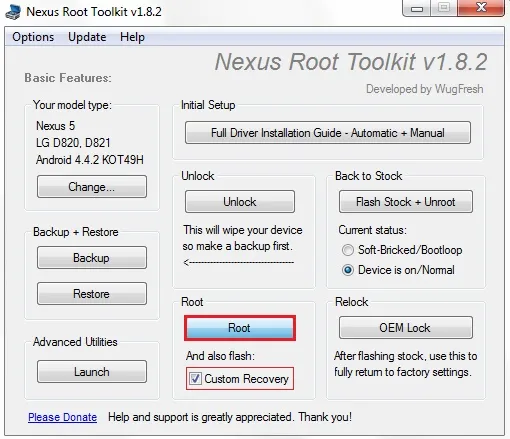This screenshot has height=439, width=510.
Task: Click the Unlock bootloader button
Action: pos(240,202)
